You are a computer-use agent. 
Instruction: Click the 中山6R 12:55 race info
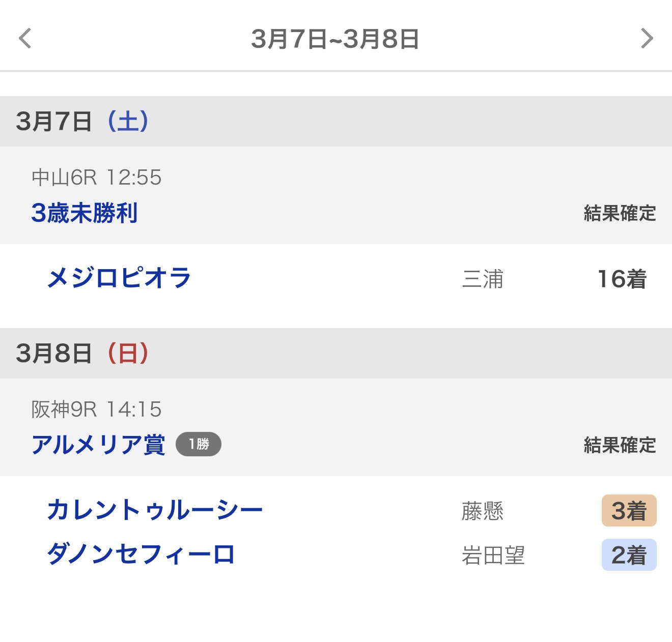coord(97,178)
